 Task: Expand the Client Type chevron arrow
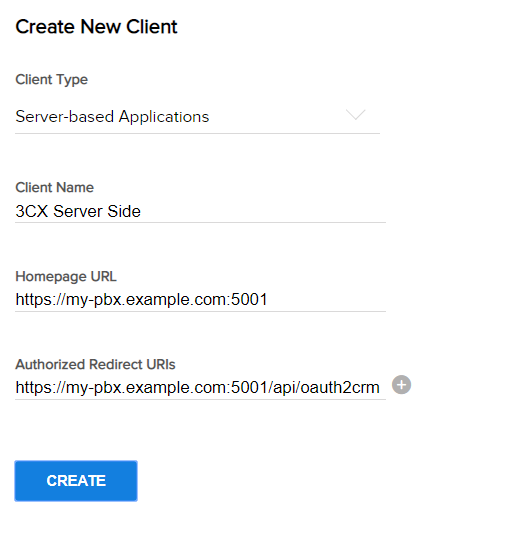pyautogui.click(x=356, y=115)
